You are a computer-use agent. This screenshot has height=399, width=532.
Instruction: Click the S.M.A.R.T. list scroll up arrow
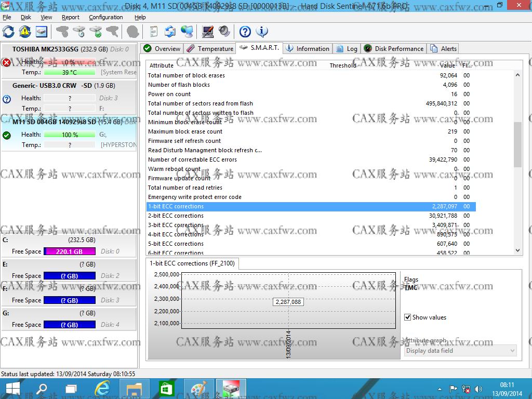tap(517, 75)
